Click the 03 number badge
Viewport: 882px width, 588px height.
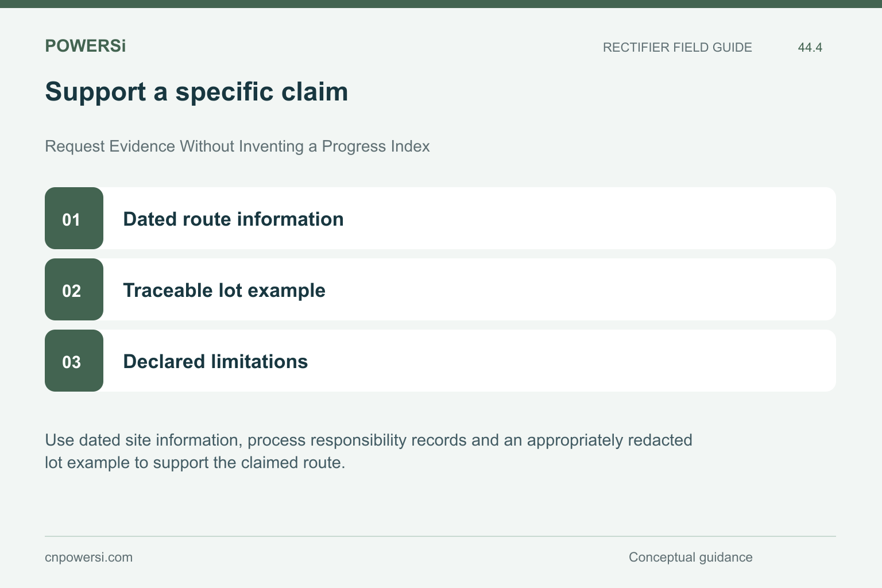pos(74,361)
